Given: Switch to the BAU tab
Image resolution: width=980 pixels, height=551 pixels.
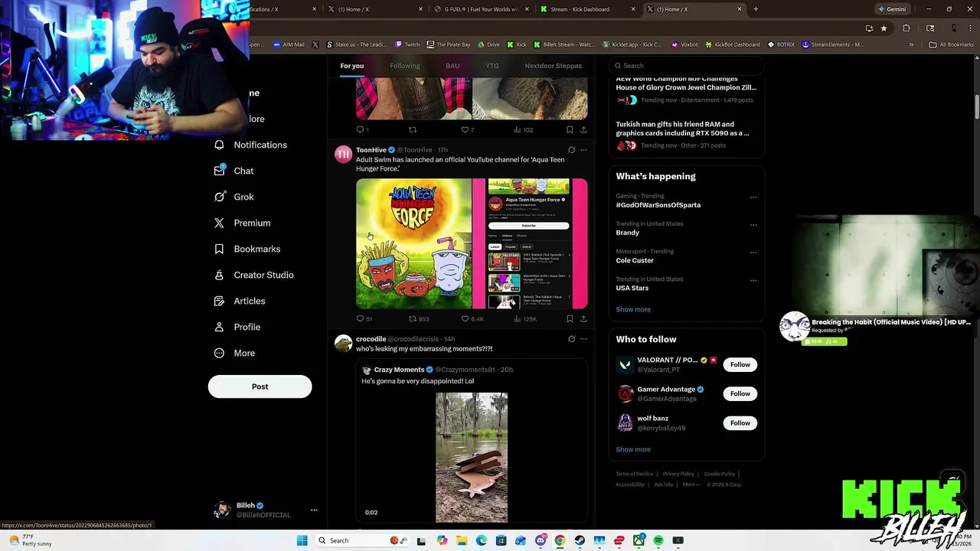Looking at the screenshot, I should coord(452,66).
